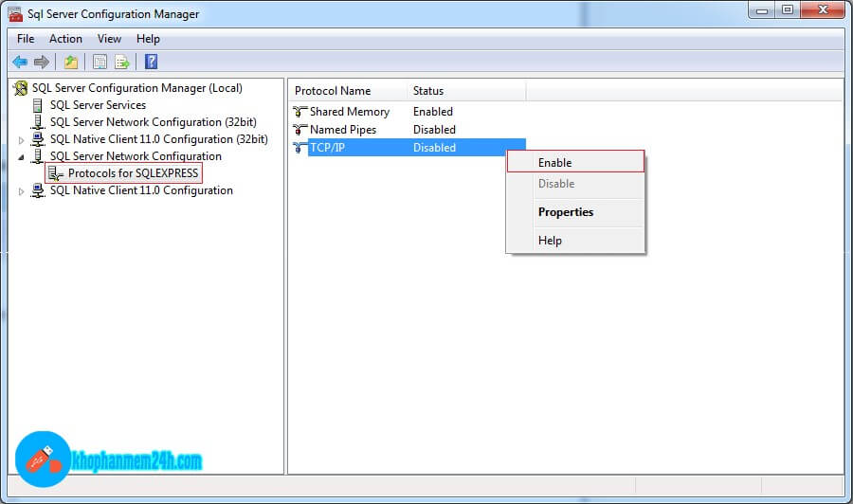Expand SQL Native Client 11.0 Configuration (32bit) node
The height and width of the screenshot is (504, 853).
click(22, 139)
